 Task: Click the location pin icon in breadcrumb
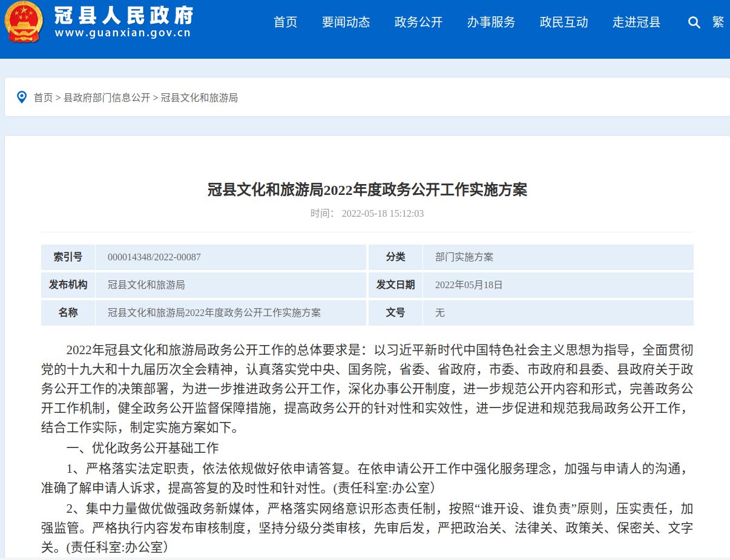tap(22, 97)
